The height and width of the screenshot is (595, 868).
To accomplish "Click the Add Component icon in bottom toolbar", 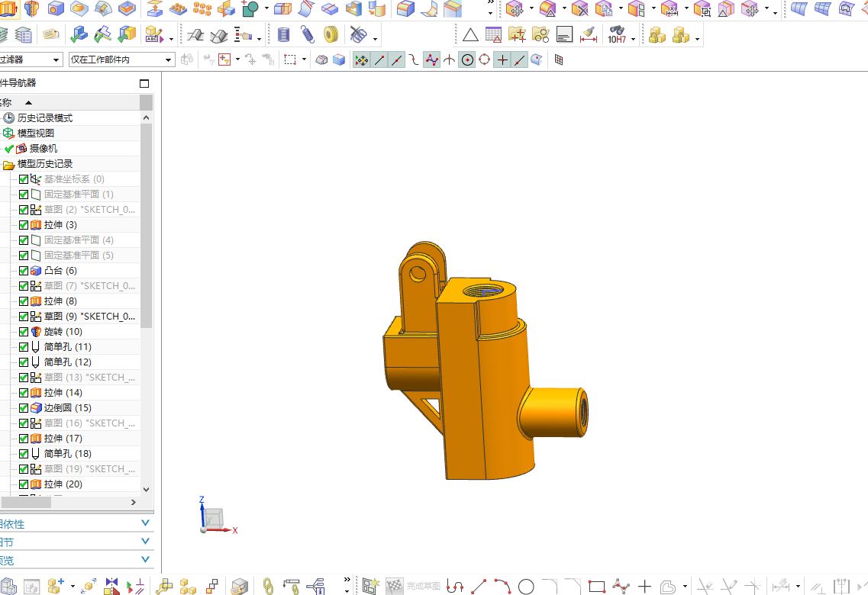I will (56, 586).
